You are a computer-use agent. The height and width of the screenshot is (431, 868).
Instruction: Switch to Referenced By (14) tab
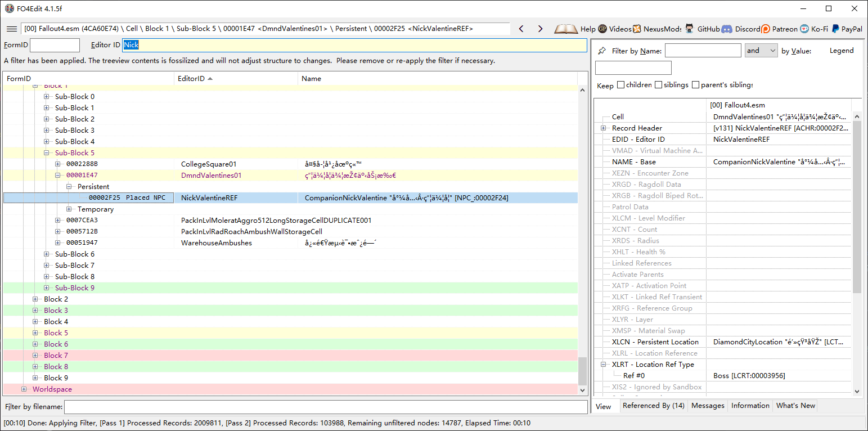[x=654, y=406]
